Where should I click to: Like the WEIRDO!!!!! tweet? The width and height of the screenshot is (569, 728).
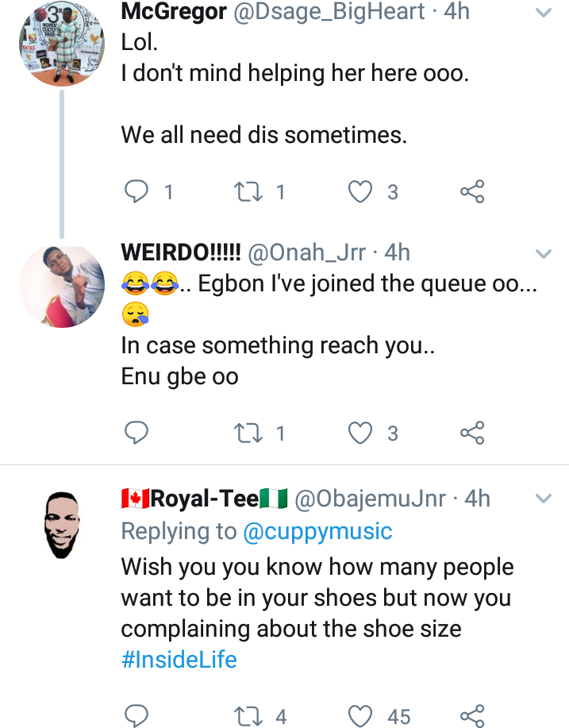point(362,433)
